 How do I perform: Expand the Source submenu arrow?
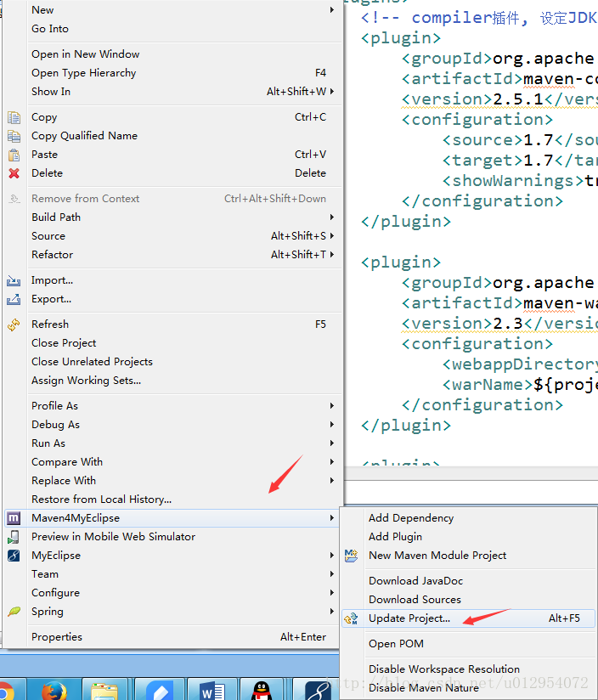coord(332,236)
